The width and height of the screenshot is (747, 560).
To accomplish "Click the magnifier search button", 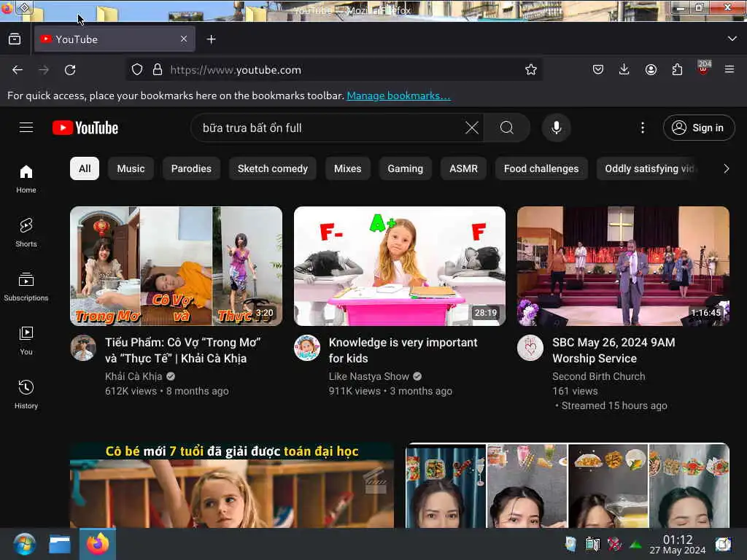I will (x=507, y=128).
